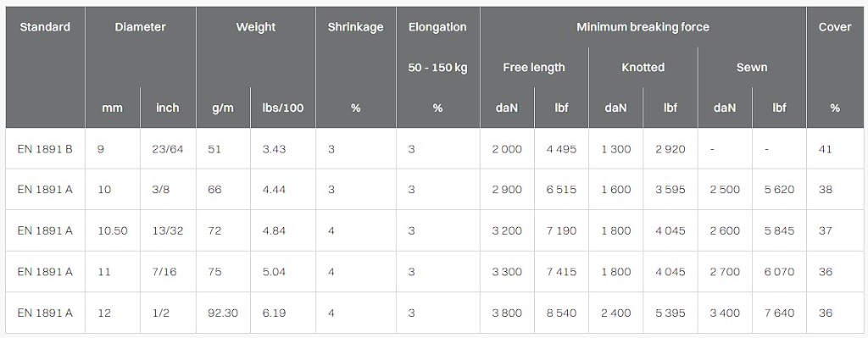Viewport: 868px width, 338px height.
Task: Click the Weight column header
Action: [x=256, y=27]
